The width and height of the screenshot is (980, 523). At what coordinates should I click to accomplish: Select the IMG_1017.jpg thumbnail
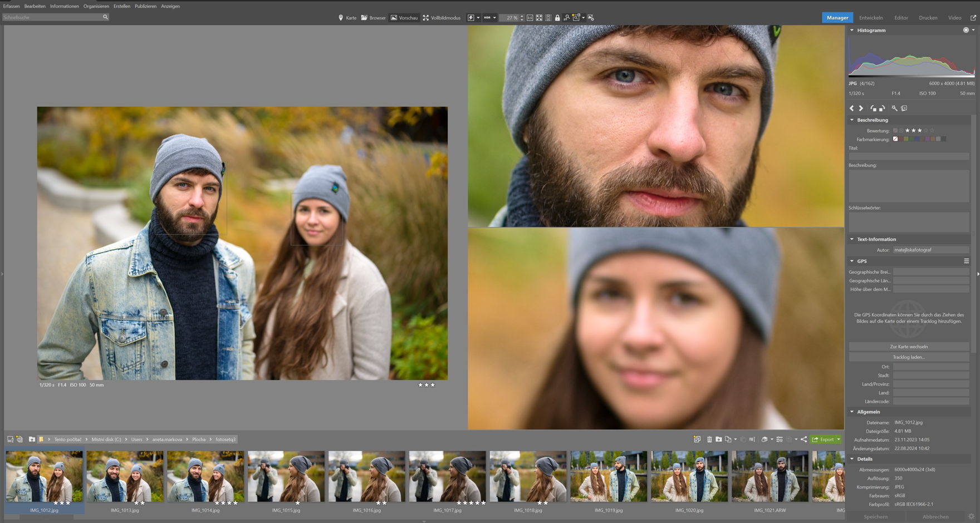[447, 477]
